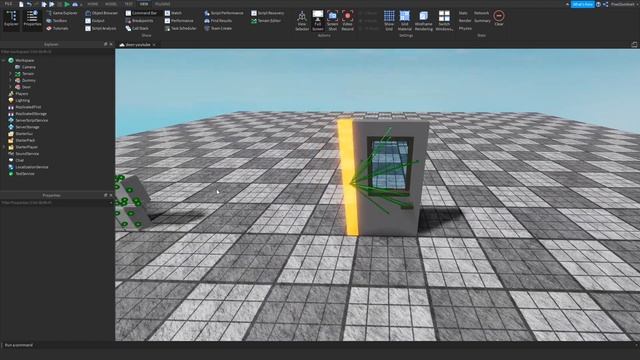Show the Output window
The image size is (640, 360).
tap(95, 21)
